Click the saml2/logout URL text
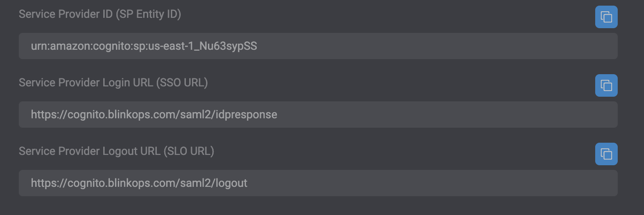This screenshot has width=644, height=215. 139,183
